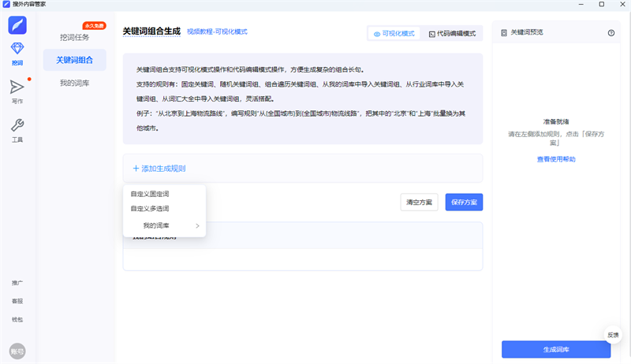Open 视频教程-可视化模式 link
This screenshot has width=631, height=364.
(x=217, y=32)
